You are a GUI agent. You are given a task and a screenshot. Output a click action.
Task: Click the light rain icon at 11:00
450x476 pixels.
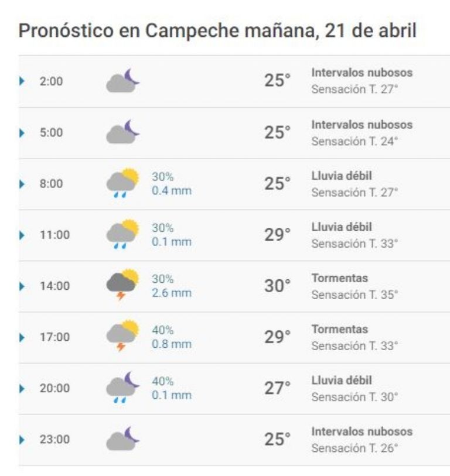[x=122, y=234]
